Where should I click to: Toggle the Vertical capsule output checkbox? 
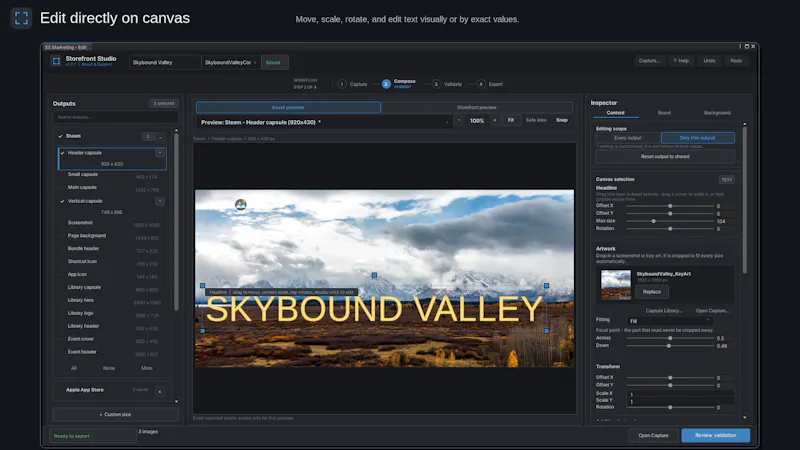tap(62, 201)
